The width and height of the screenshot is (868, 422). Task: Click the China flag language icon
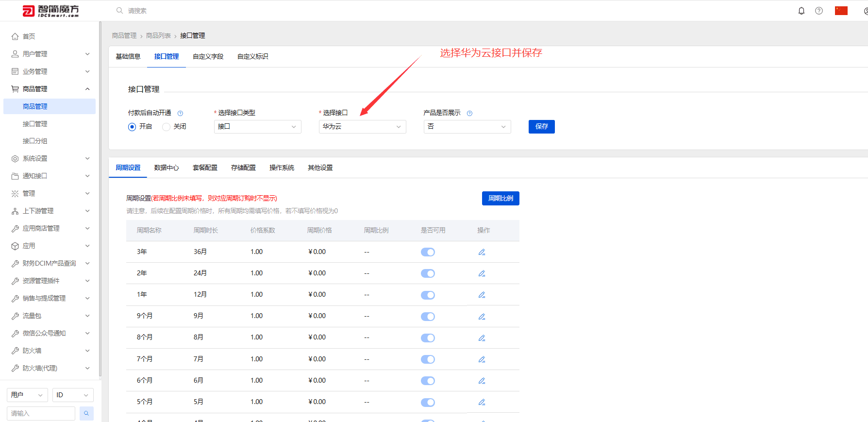click(841, 11)
